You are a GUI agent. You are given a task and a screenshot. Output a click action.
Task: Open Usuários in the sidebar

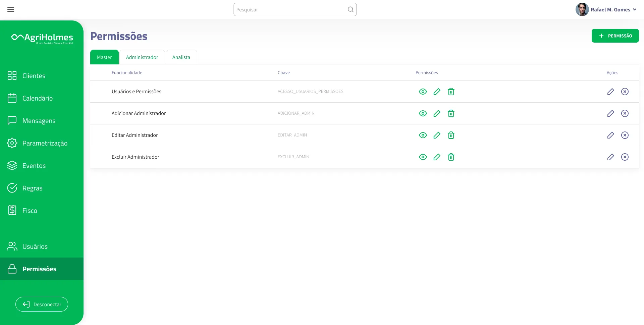[x=42, y=247]
